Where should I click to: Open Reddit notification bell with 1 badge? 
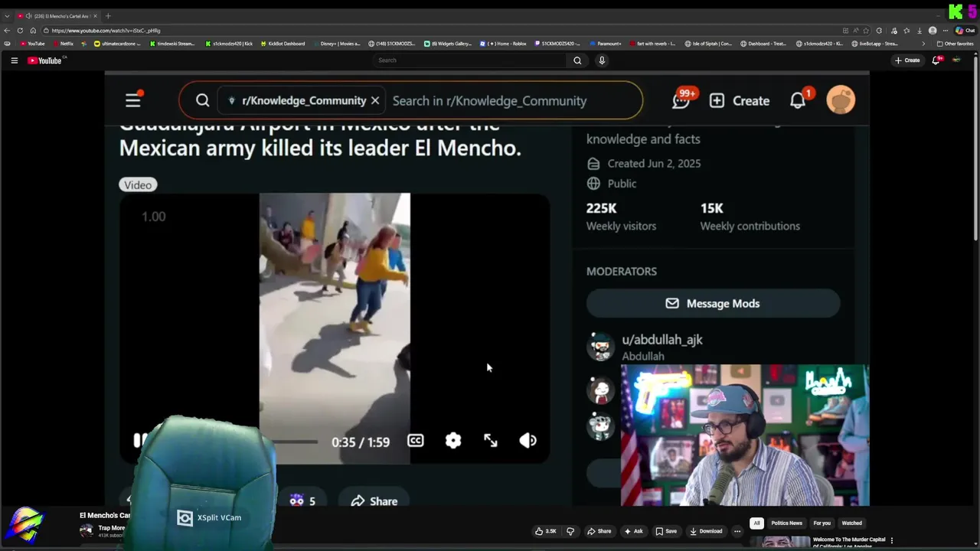(x=798, y=100)
